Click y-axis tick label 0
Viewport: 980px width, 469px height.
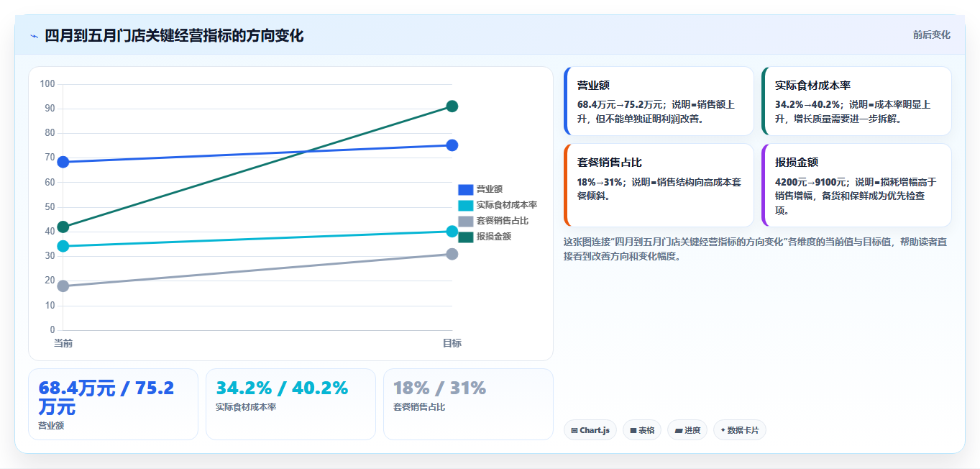coord(52,330)
